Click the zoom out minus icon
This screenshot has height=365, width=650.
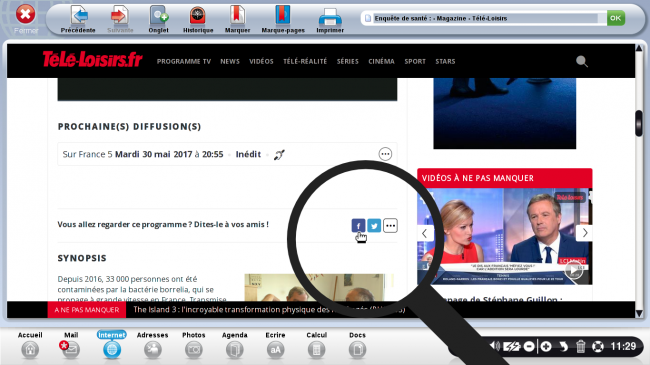tap(529, 346)
